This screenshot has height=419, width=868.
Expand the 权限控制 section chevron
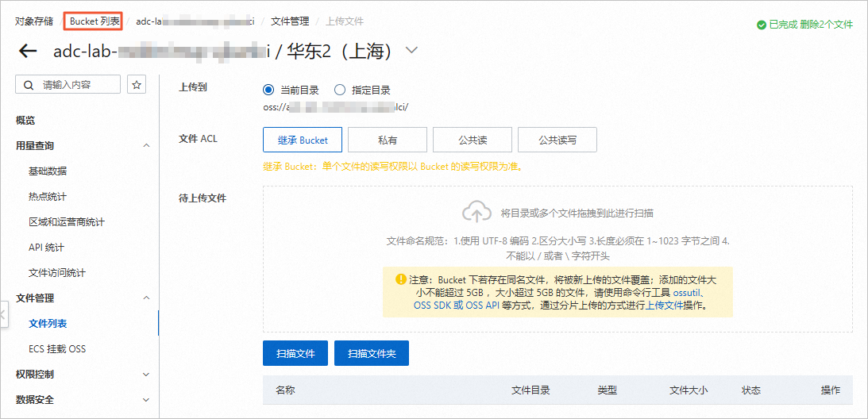[x=146, y=375]
